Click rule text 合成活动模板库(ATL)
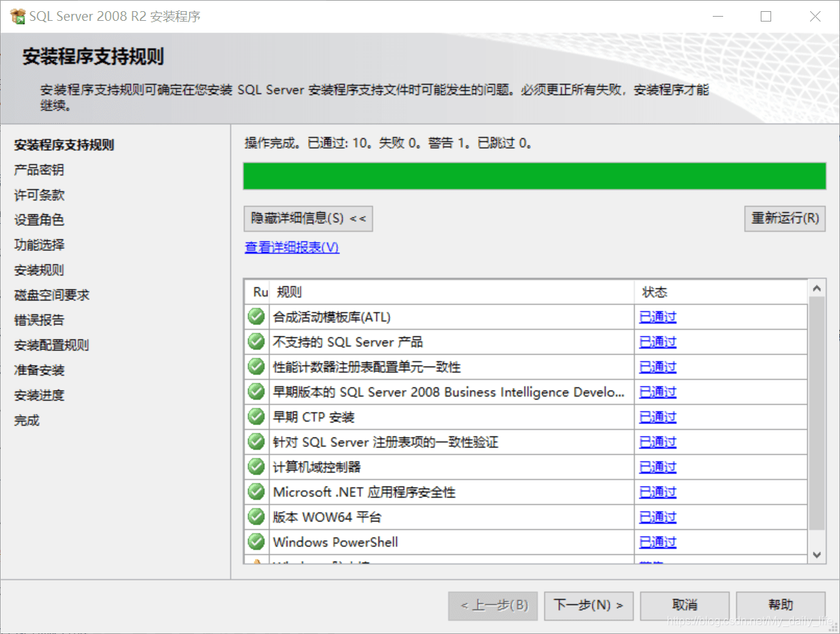 pos(332,317)
